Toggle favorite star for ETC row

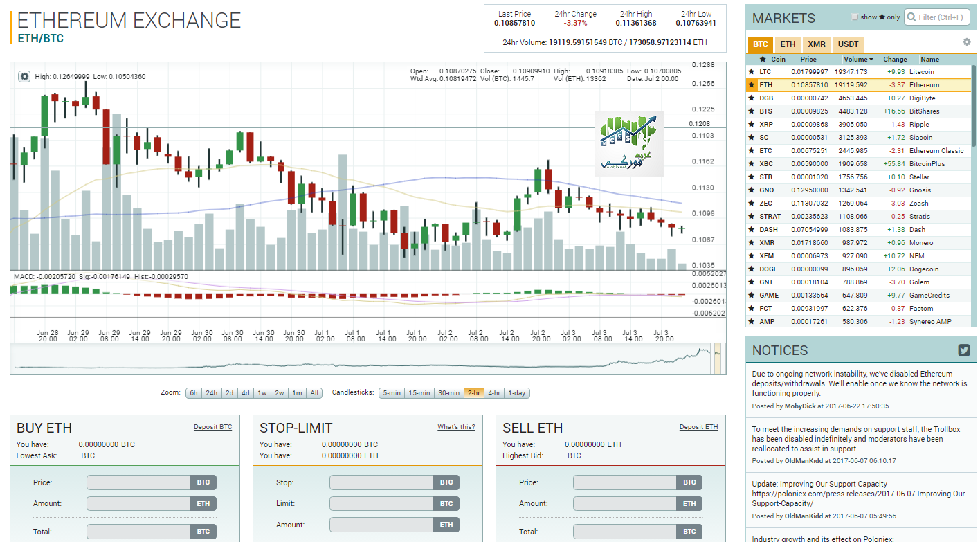[751, 150]
